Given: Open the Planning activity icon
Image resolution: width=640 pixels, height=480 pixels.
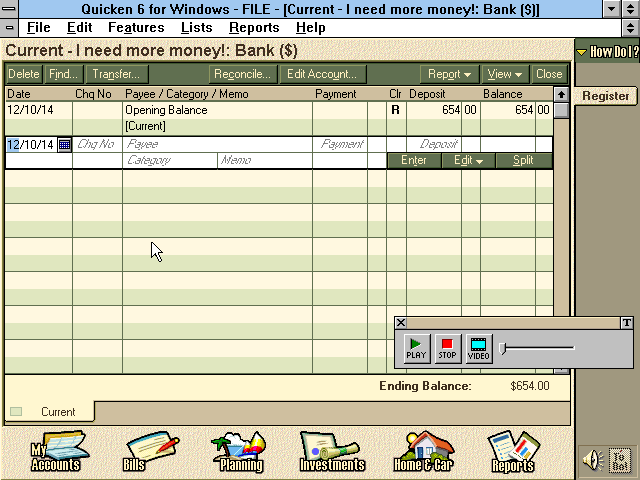Looking at the screenshot, I should [240, 452].
